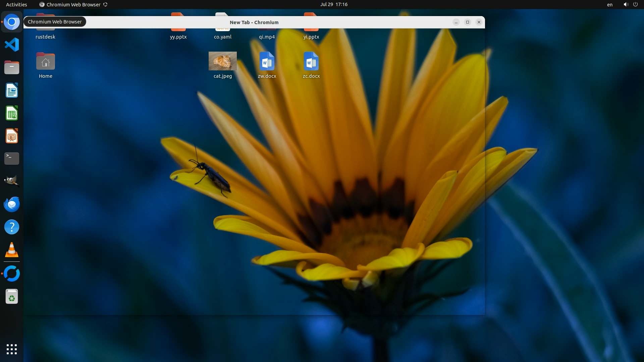644x362 pixels.
Task: Launch LibreOffice Writer from dock
Action: point(12,90)
